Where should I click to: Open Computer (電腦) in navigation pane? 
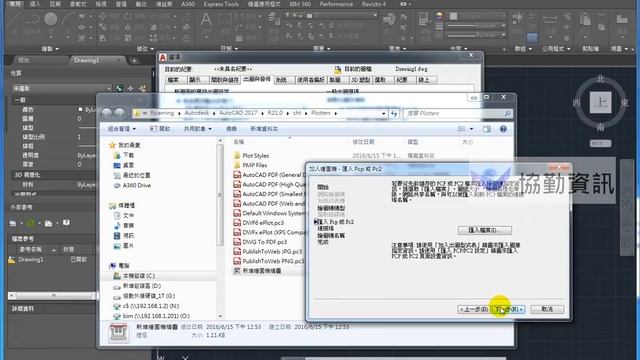point(119,266)
